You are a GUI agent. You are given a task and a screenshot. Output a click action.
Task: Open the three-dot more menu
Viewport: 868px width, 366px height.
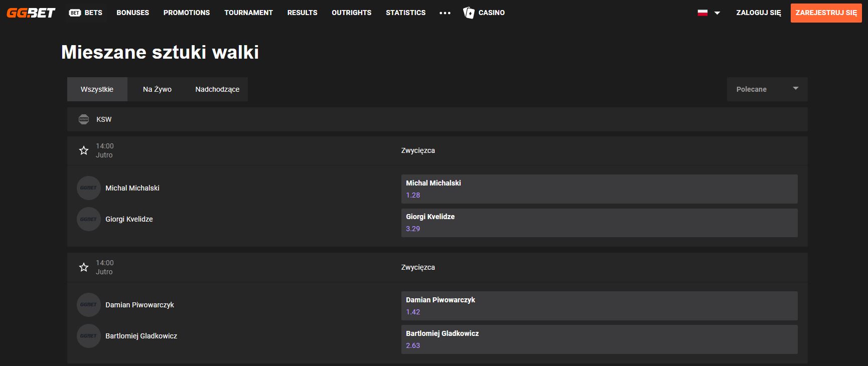coord(445,13)
